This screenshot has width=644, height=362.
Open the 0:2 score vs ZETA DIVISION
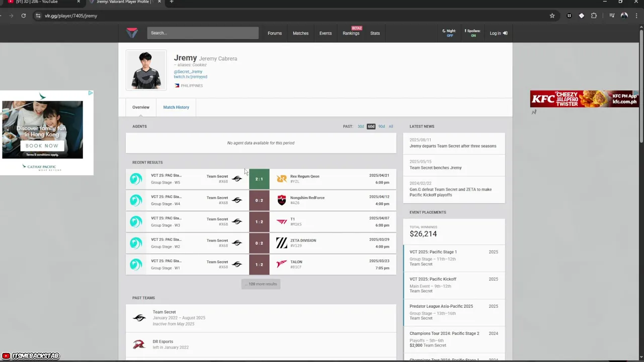click(x=259, y=243)
